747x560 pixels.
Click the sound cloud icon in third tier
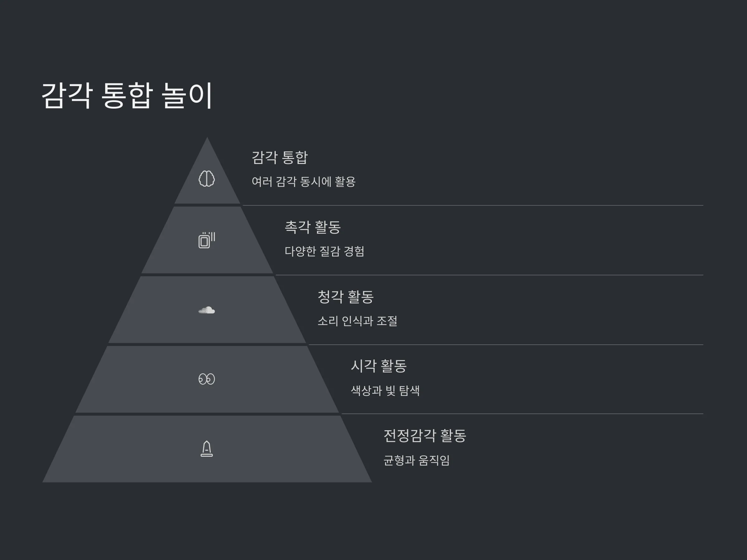(207, 310)
